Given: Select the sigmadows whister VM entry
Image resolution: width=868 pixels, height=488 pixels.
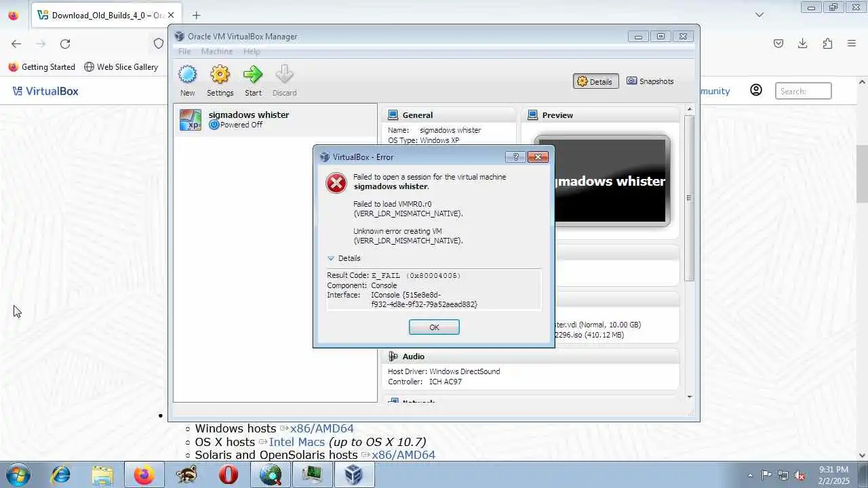Looking at the screenshot, I should (275, 120).
